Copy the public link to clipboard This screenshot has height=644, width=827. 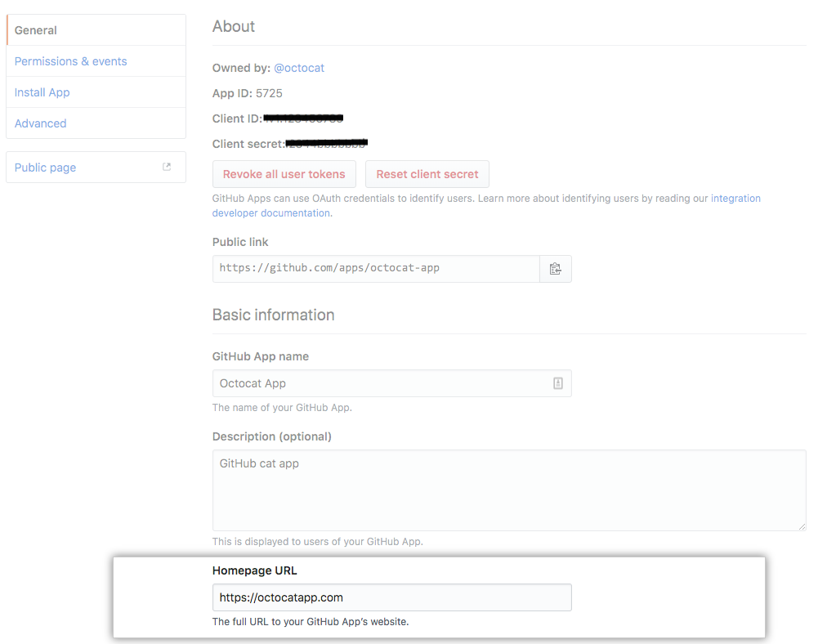556,268
